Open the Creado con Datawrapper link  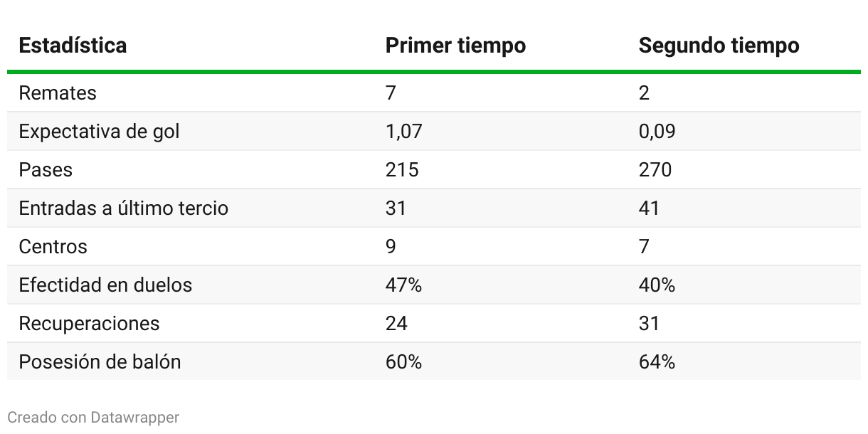[x=93, y=417]
